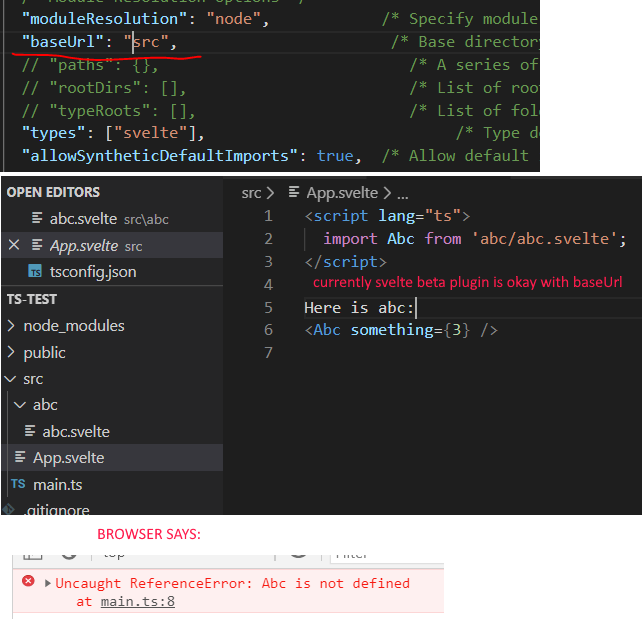The width and height of the screenshot is (642, 624).
Task: Click the commented "paths" line
Action: coord(90,65)
